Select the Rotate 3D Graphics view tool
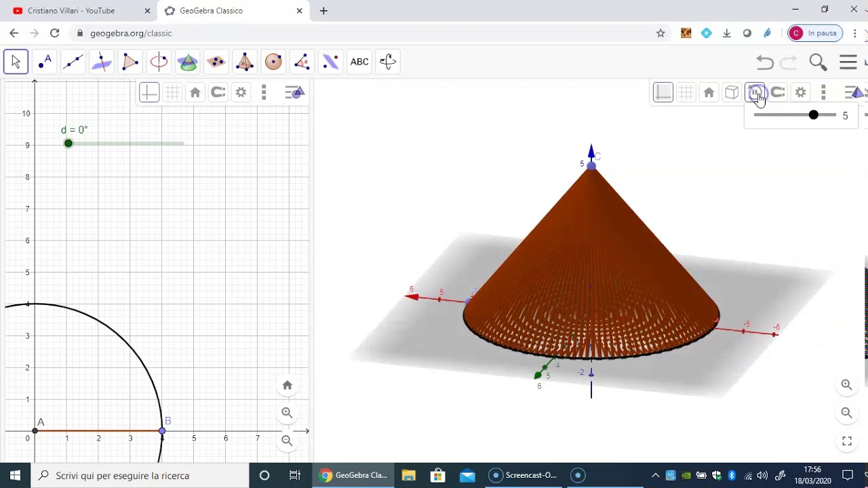868x488 pixels. [x=388, y=62]
